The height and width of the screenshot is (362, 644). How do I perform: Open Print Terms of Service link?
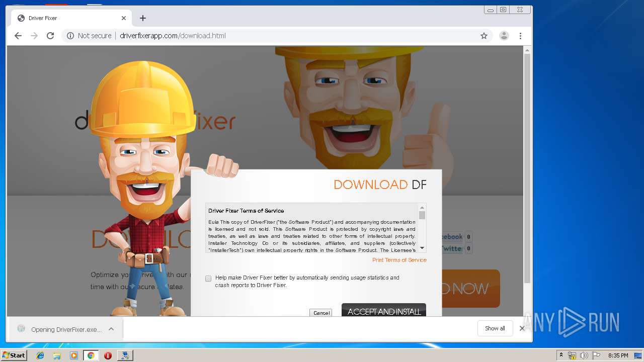pos(399,260)
